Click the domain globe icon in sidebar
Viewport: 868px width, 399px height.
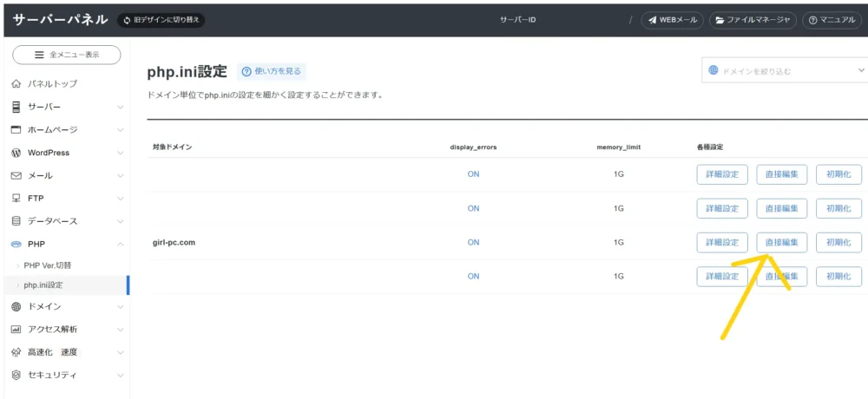pyautogui.click(x=16, y=307)
